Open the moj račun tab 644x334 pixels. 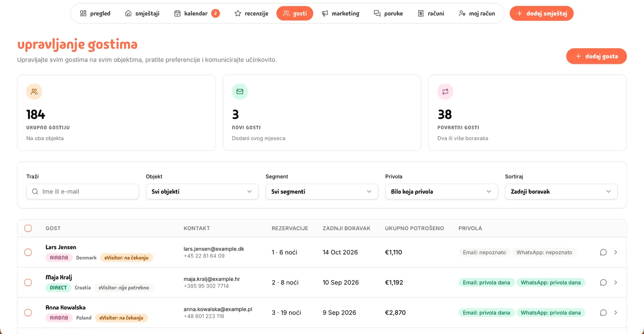click(477, 13)
